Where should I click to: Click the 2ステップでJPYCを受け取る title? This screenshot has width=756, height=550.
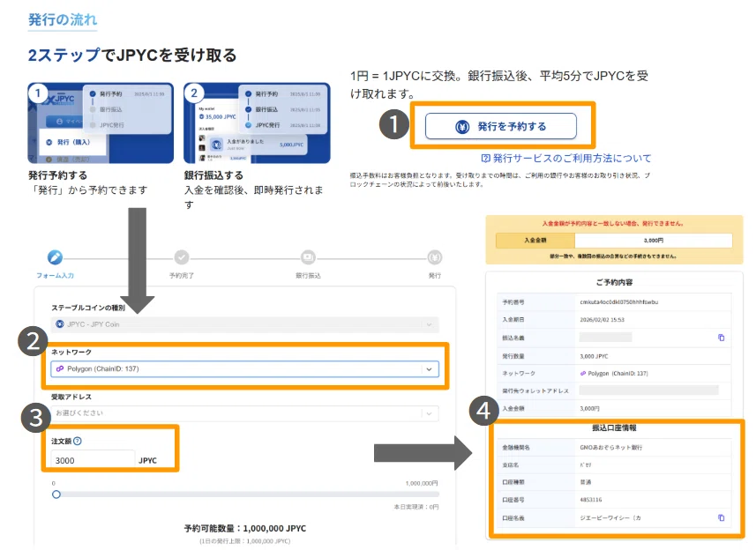tap(132, 55)
